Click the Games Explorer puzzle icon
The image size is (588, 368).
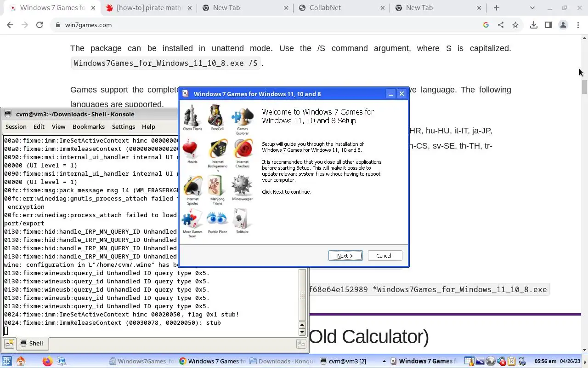point(242,117)
